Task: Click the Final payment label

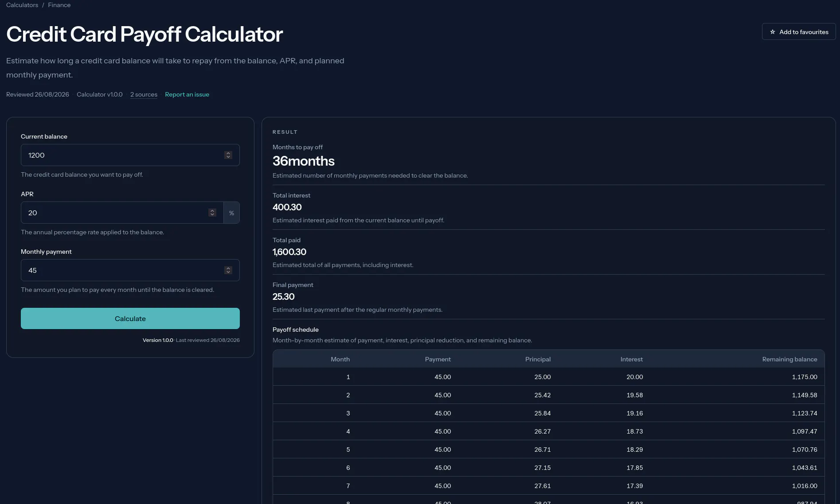Action: pos(293,285)
